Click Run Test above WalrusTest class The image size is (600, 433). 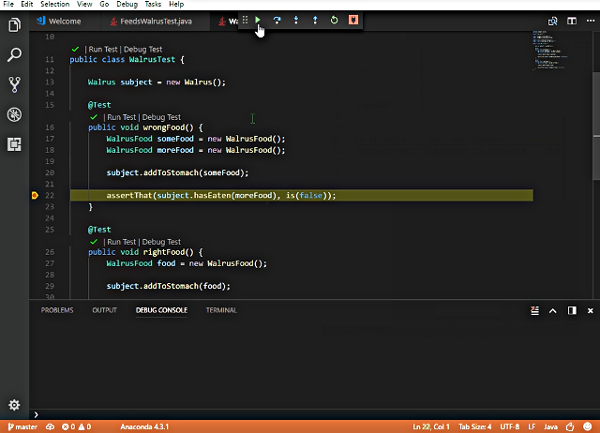(x=103, y=49)
